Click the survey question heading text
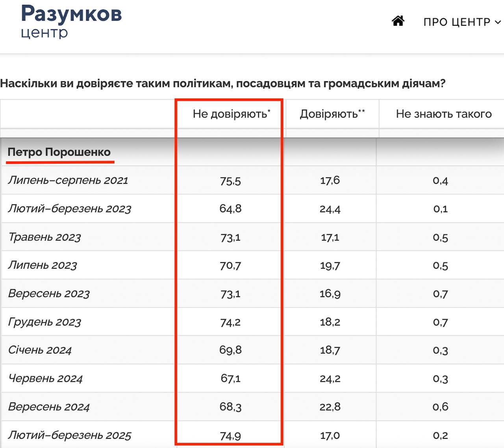504x448 pixels. (223, 83)
